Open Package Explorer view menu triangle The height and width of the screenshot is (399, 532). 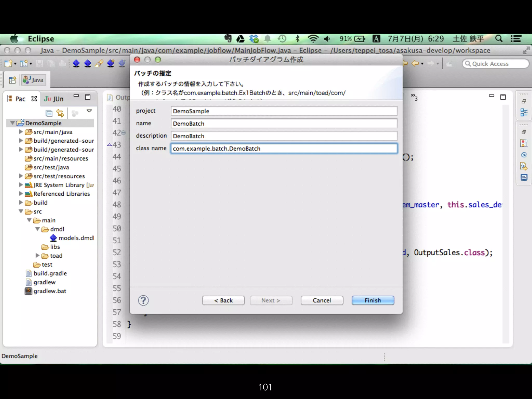click(89, 111)
